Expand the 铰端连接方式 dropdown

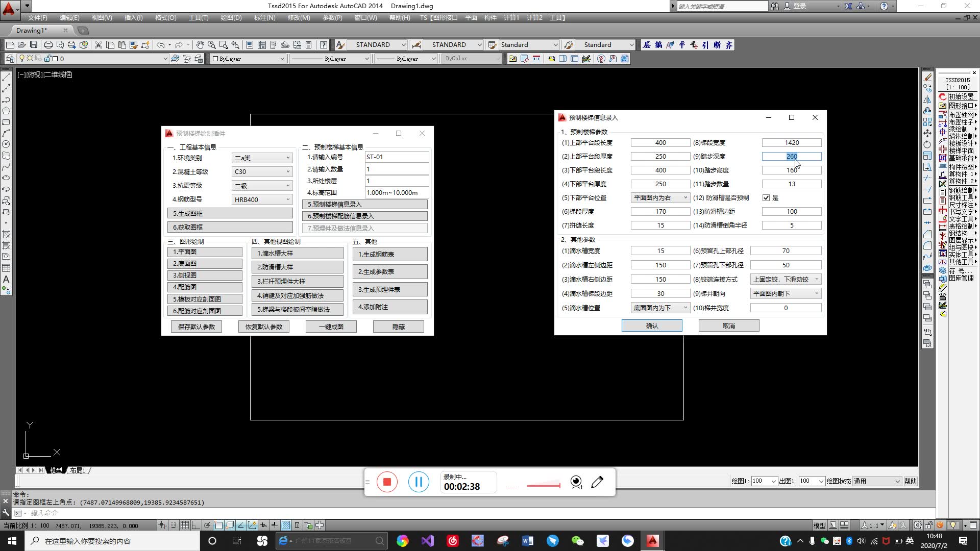tap(786, 279)
